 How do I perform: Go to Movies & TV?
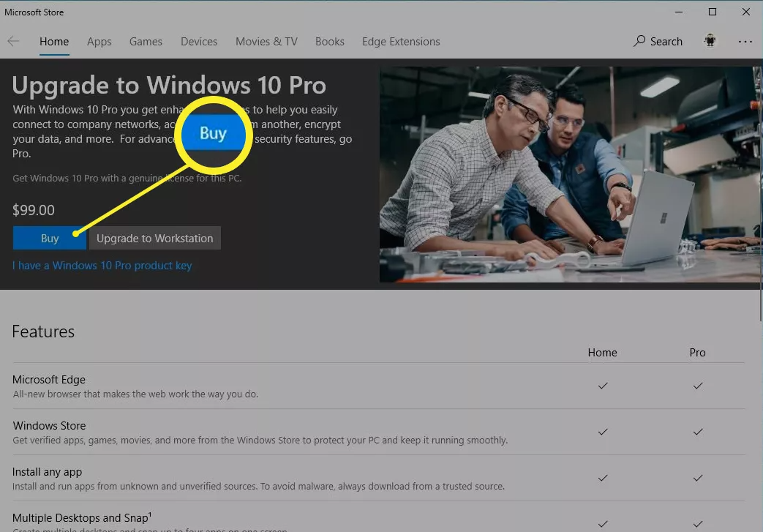tap(266, 42)
